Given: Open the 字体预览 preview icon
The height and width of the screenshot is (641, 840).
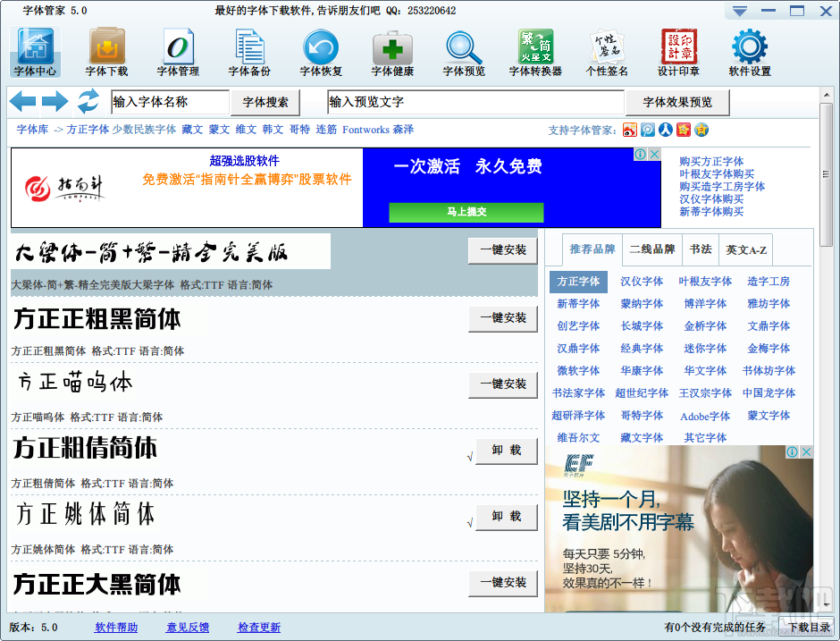Looking at the screenshot, I should (463, 45).
